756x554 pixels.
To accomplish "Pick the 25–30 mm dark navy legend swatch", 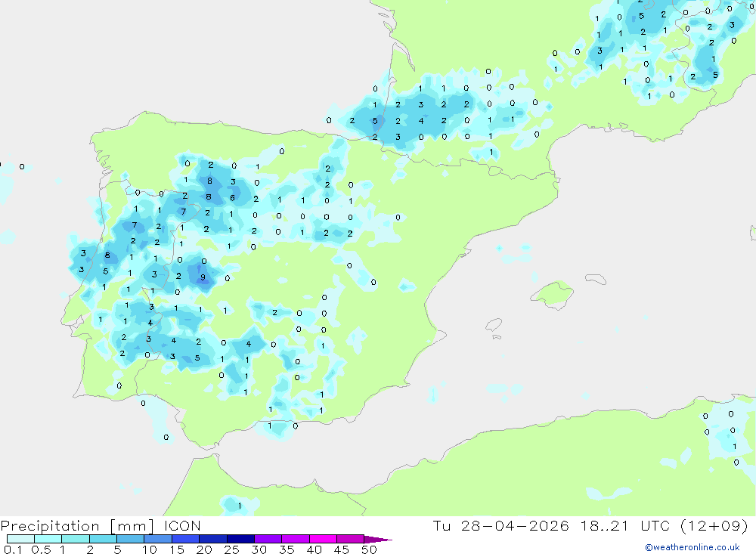I will [240, 539].
